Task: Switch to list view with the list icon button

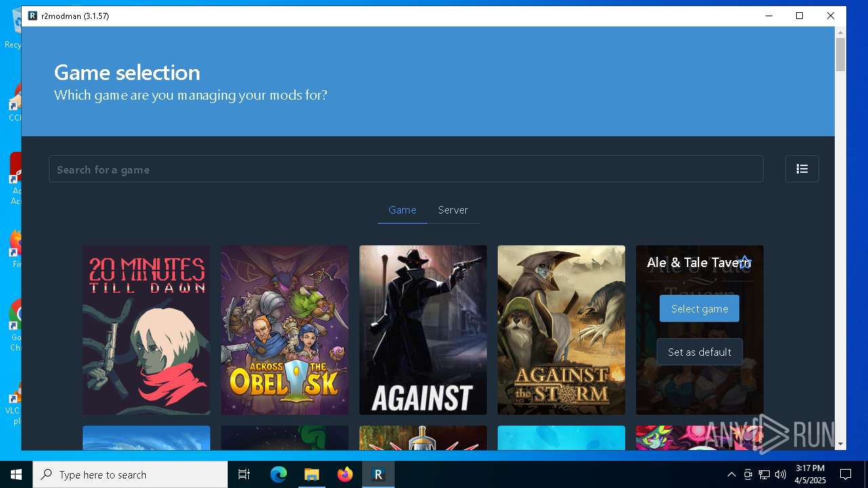Action: pyautogui.click(x=802, y=169)
